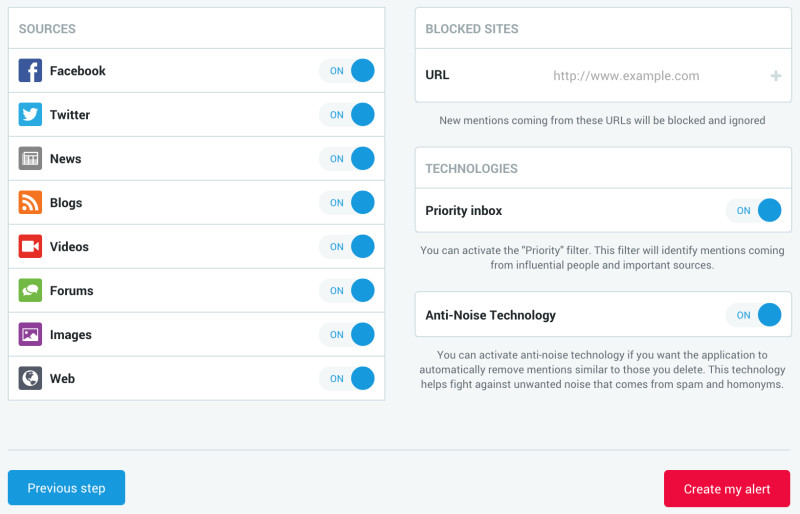The width and height of the screenshot is (800, 514).
Task: Click the green Forums chat icon
Action: click(30, 290)
